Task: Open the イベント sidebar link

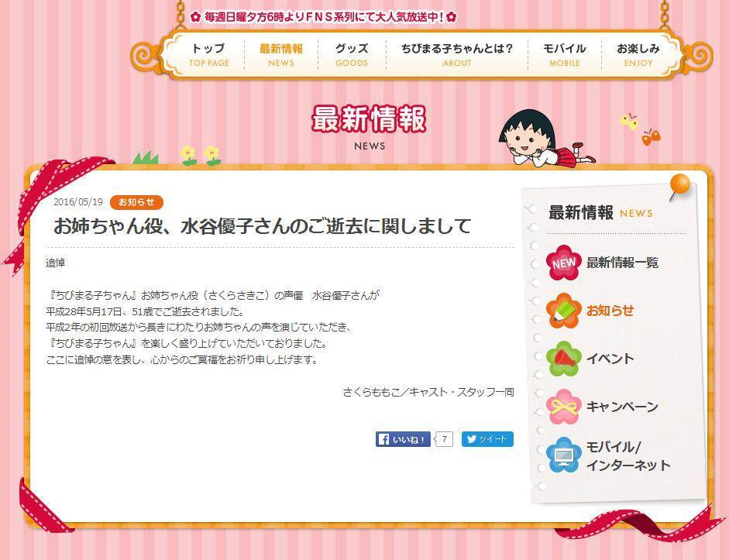Action: [610, 359]
